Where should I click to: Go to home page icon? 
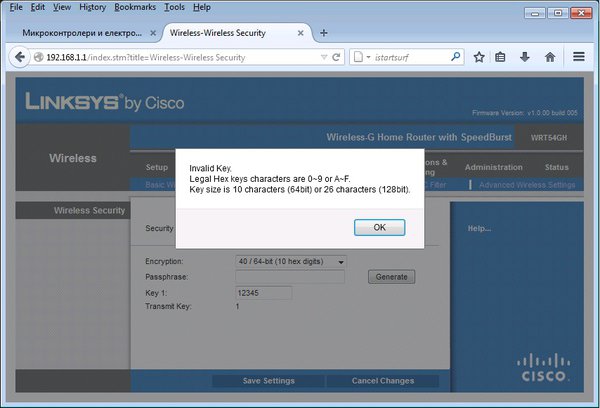pyautogui.click(x=549, y=57)
